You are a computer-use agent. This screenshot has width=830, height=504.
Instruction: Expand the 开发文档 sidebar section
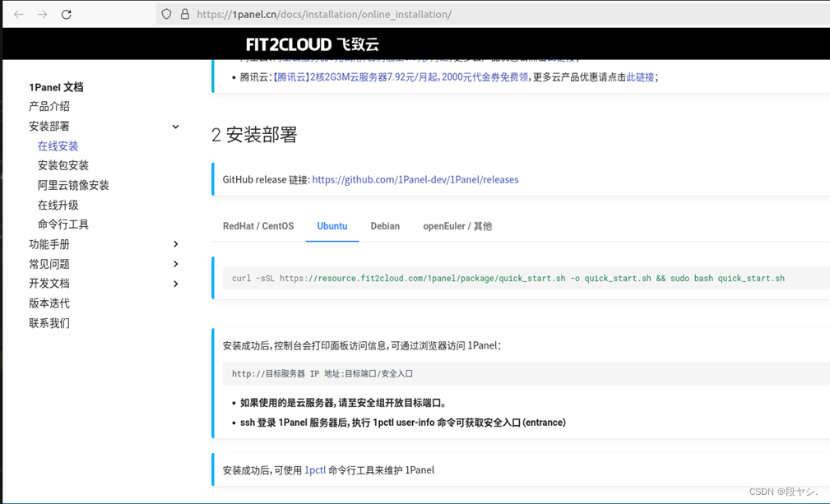point(174,284)
